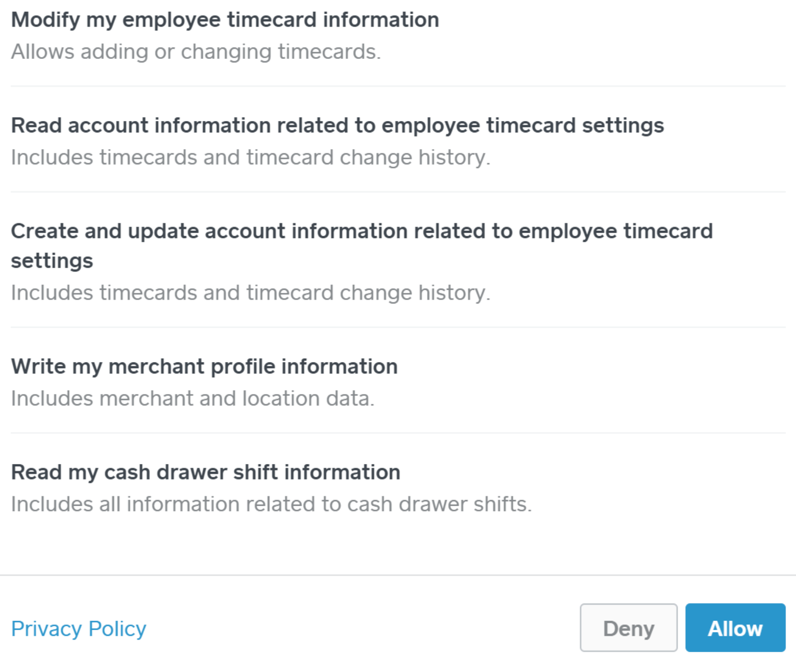Select 'Read my cash drawer shift information' heading

[x=205, y=472]
